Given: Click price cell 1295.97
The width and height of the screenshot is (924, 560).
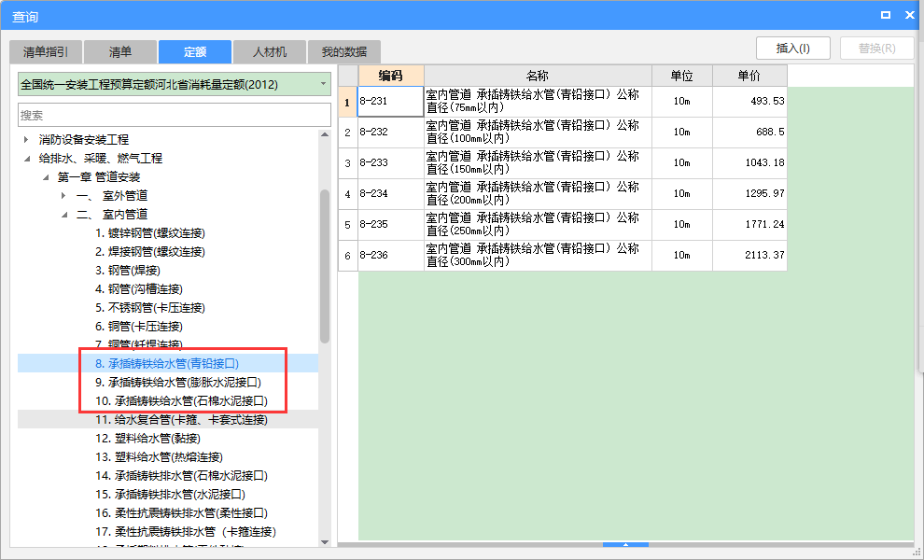Looking at the screenshot, I should (x=749, y=194).
